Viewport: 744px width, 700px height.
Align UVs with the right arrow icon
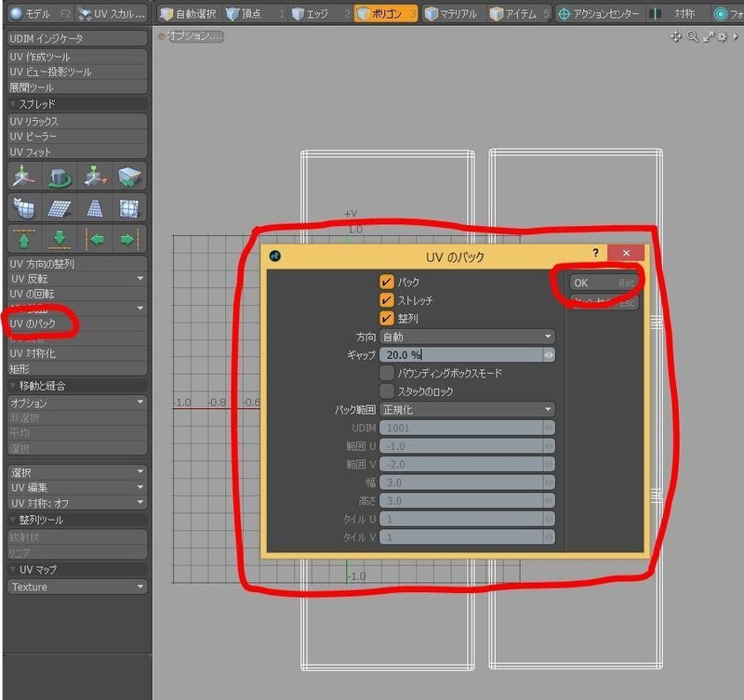[x=129, y=239]
